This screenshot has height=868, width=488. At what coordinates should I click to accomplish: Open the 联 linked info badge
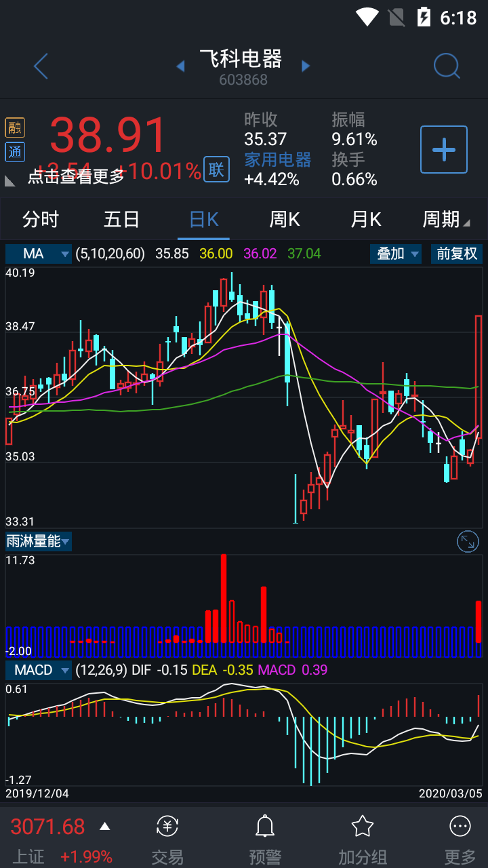(216, 170)
